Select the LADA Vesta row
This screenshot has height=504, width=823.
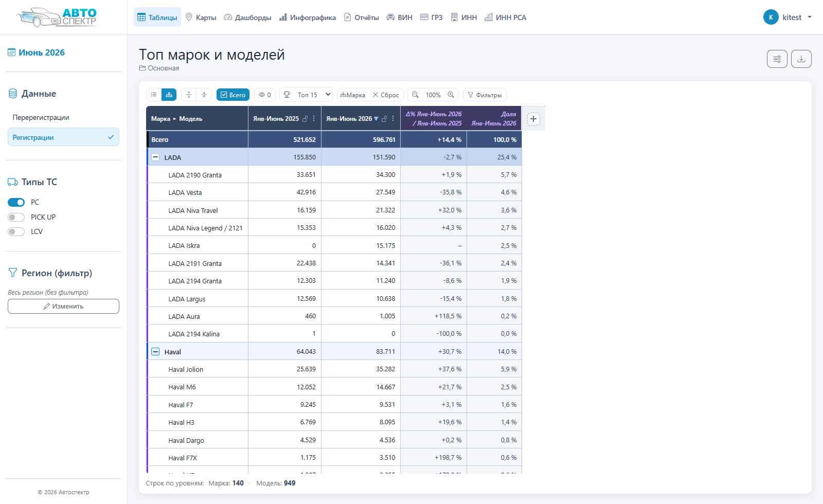[x=334, y=192]
